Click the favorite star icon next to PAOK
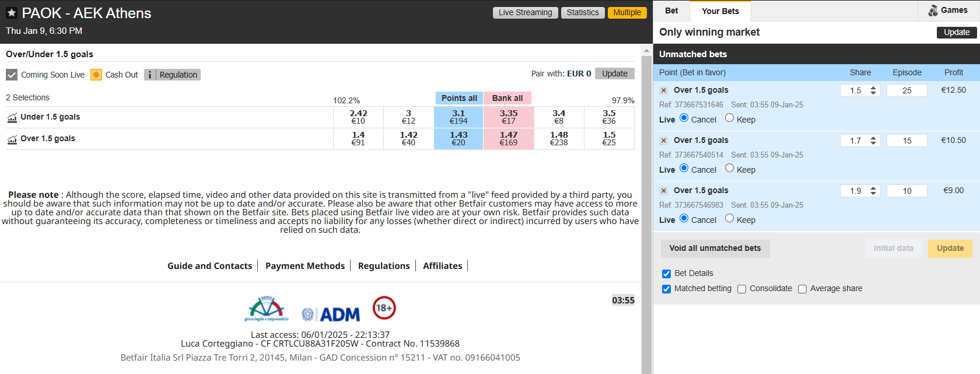The width and height of the screenshot is (980, 374). point(12,13)
